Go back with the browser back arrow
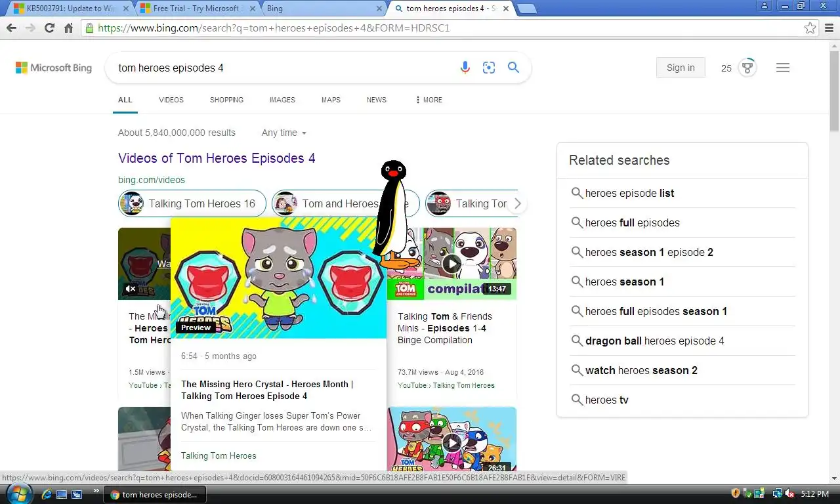The image size is (840, 504). pos(11,28)
